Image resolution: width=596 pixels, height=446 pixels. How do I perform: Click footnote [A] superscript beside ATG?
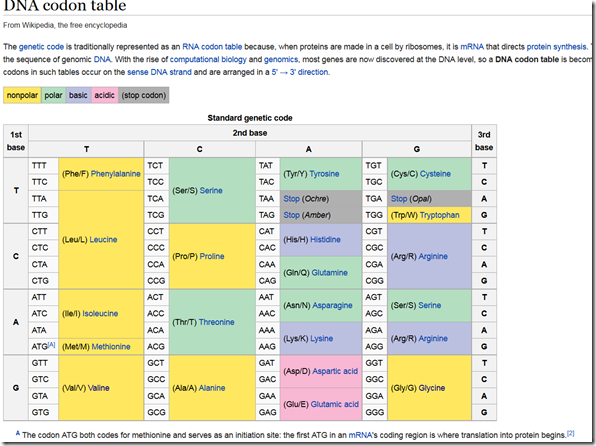[51, 344]
